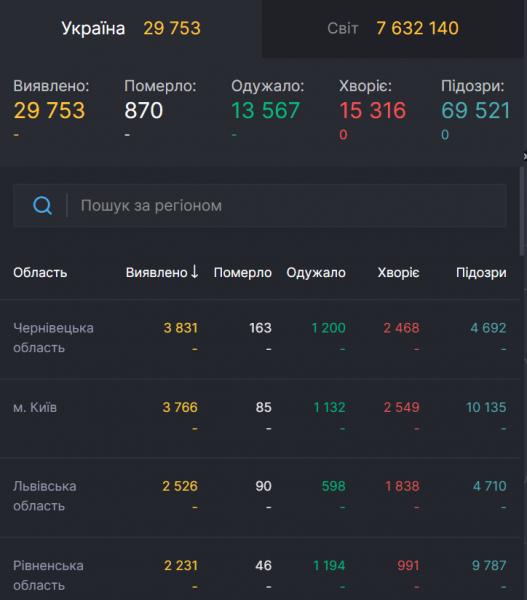Sort table by Хворіє column header
Image resolution: width=527 pixels, height=600 pixels.
398,272
